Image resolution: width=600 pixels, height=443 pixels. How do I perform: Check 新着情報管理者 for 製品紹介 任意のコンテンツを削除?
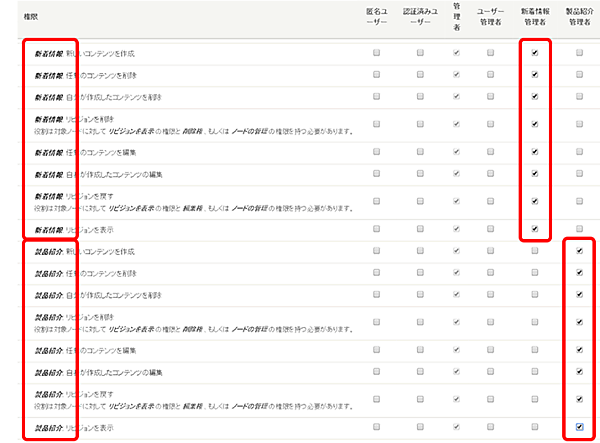[x=536, y=274]
